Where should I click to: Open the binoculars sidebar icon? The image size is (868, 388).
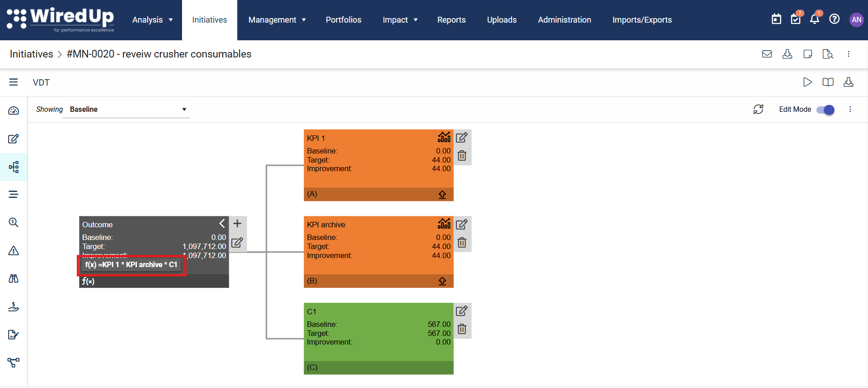(14, 278)
